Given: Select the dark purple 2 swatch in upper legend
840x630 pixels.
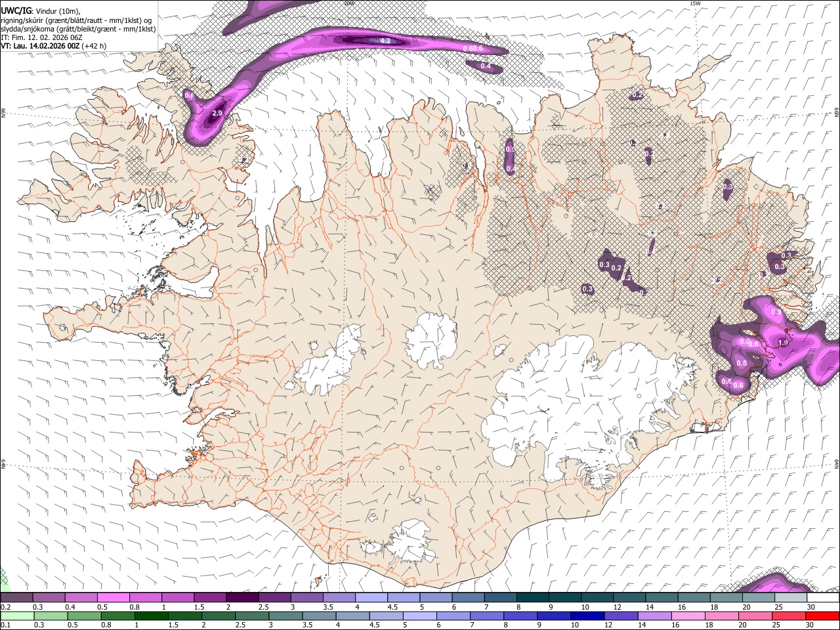Looking at the screenshot, I should 242,597.
